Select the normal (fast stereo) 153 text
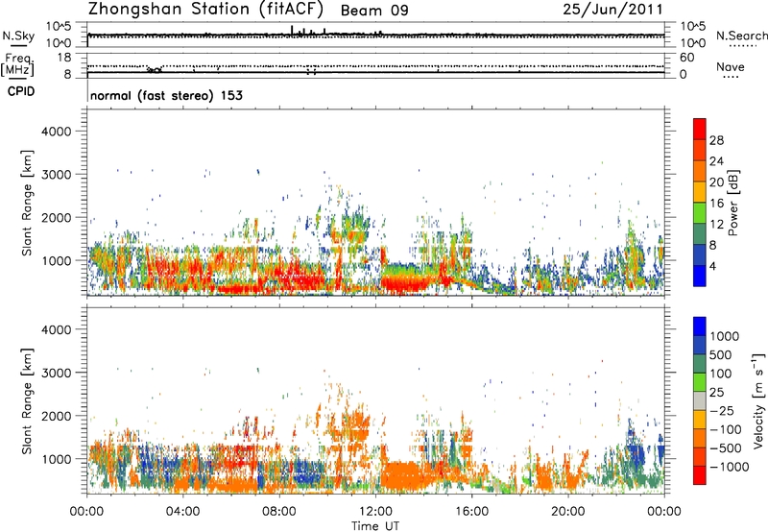768x532 pixels. [166, 95]
